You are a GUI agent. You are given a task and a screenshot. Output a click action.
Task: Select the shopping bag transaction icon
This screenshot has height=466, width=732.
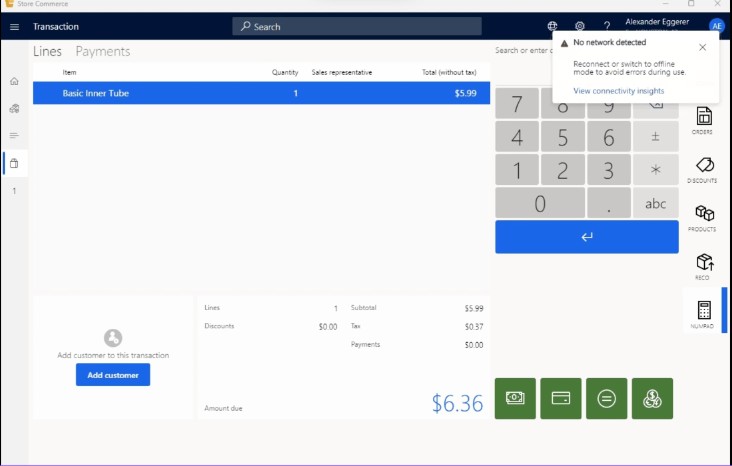(x=14, y=163)
